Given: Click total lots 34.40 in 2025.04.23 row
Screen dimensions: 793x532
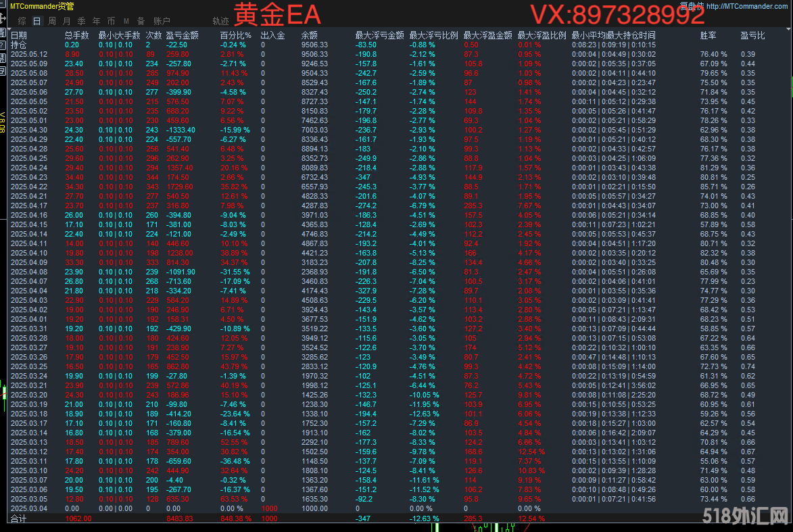Looking at the screenshot, I should 74,178.
